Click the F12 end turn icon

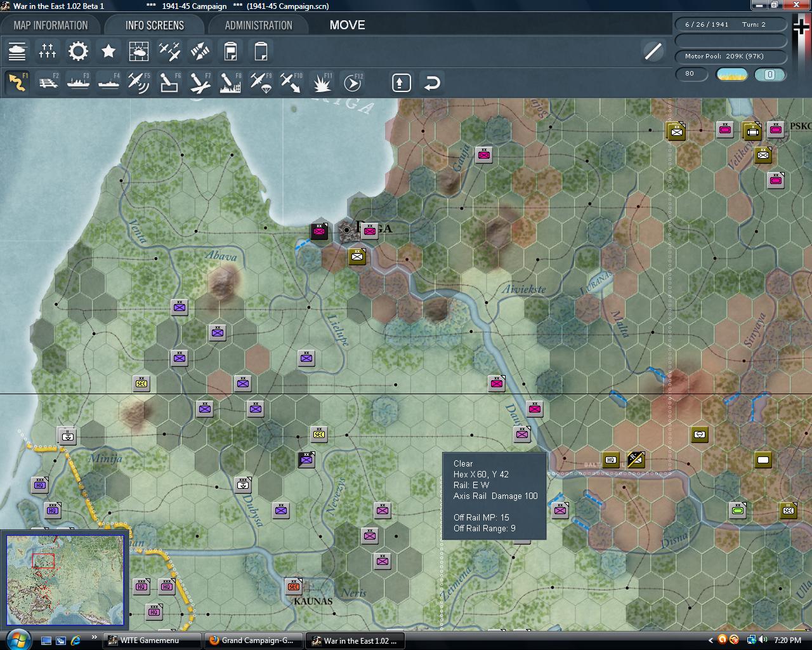coord(353,83)
